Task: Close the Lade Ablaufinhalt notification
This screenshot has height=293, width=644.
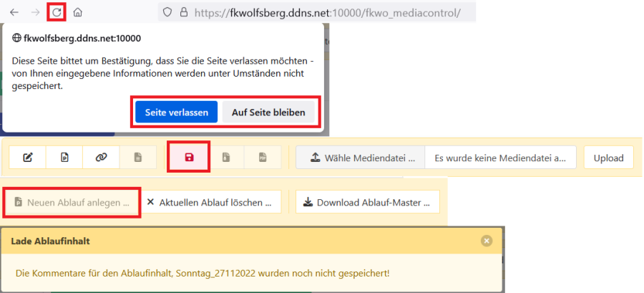Action: [x=487, y=241]
